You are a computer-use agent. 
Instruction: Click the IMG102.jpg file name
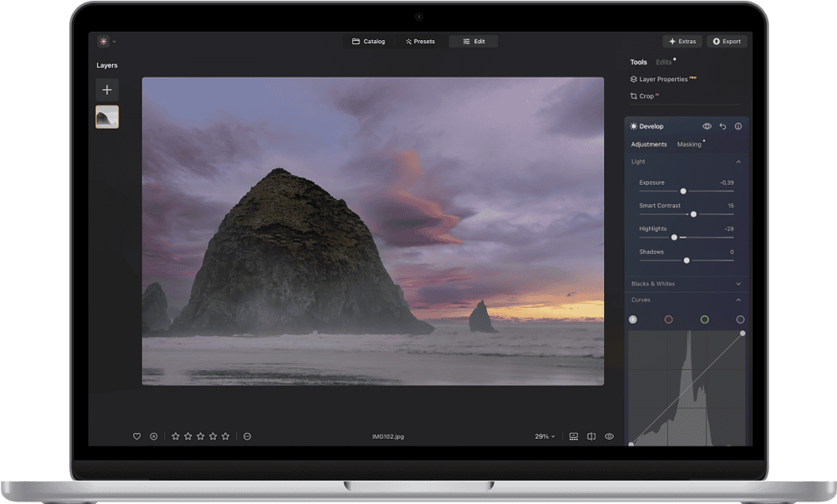point(388,436)
